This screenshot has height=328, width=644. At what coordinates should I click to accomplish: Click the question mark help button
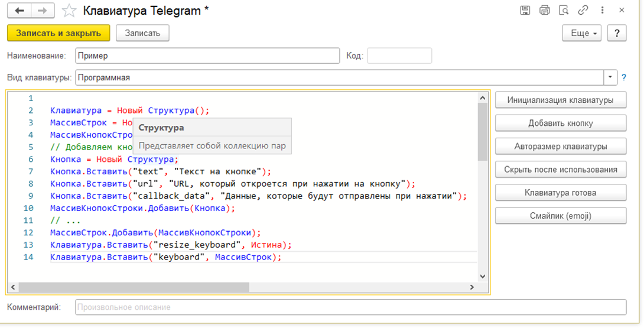point(617,33)
